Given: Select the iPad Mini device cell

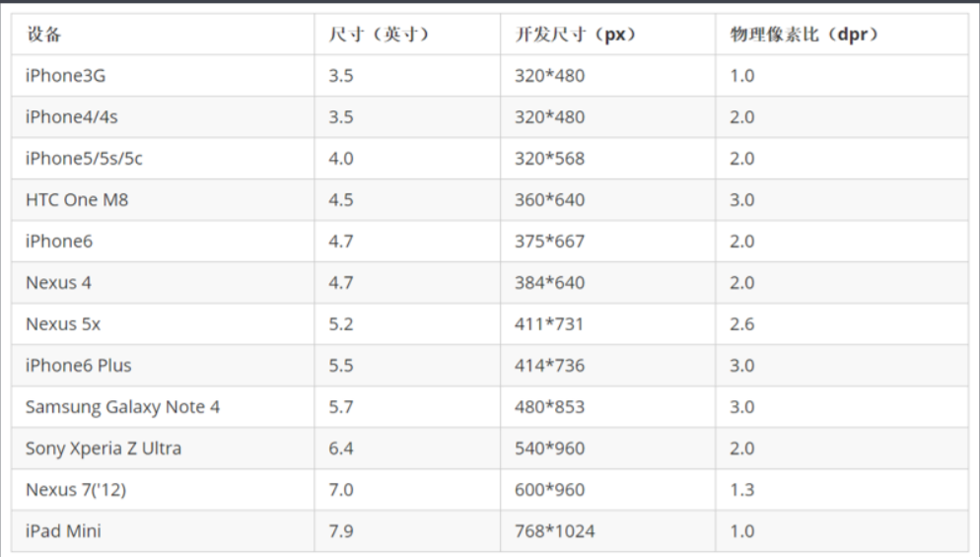Looking at the screenshot, I should click(x=163, y=530).
